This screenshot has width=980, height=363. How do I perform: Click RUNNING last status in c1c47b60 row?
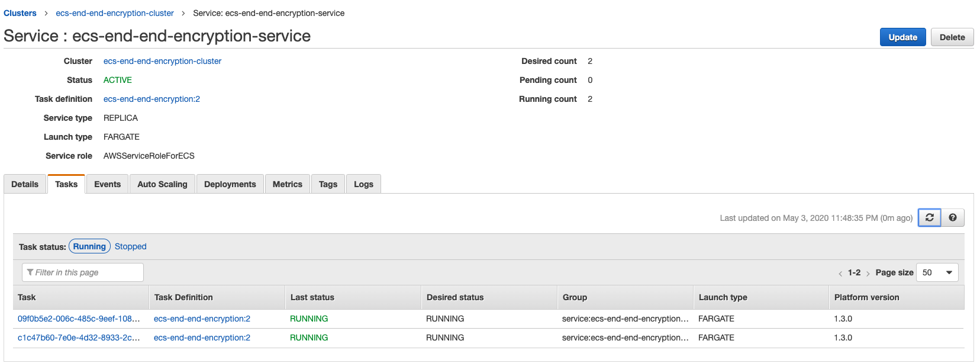309,338
